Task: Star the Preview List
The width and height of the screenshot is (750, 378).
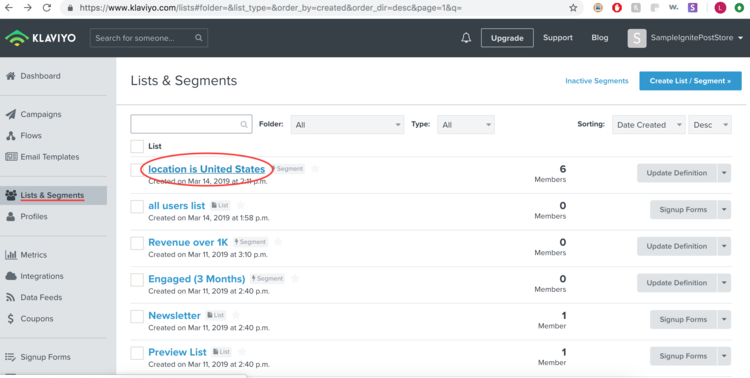Action: tap(242, 352)
